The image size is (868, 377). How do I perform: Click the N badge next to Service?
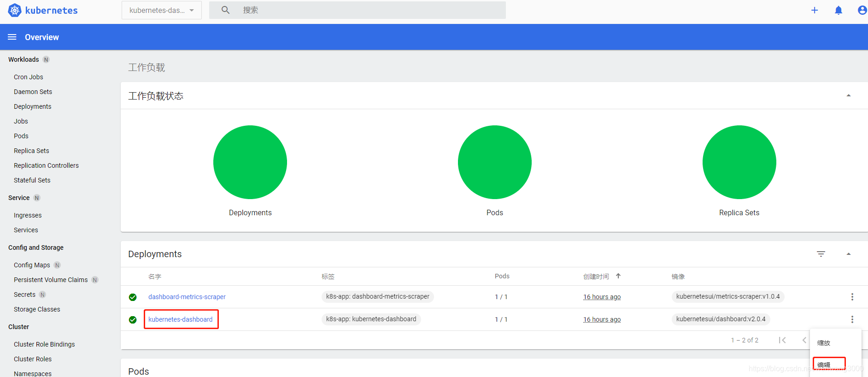tap(37, 198)
